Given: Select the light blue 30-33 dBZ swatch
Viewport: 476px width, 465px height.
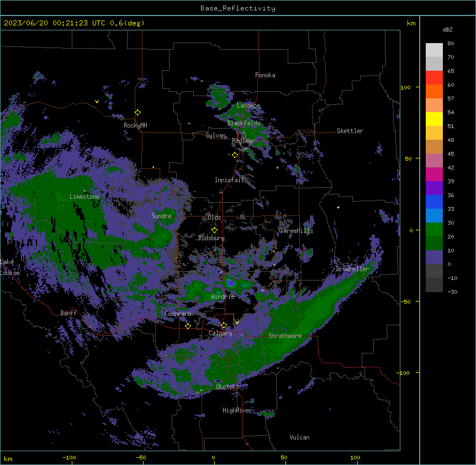Looking at the screenshot, I should tap(434, 216).
